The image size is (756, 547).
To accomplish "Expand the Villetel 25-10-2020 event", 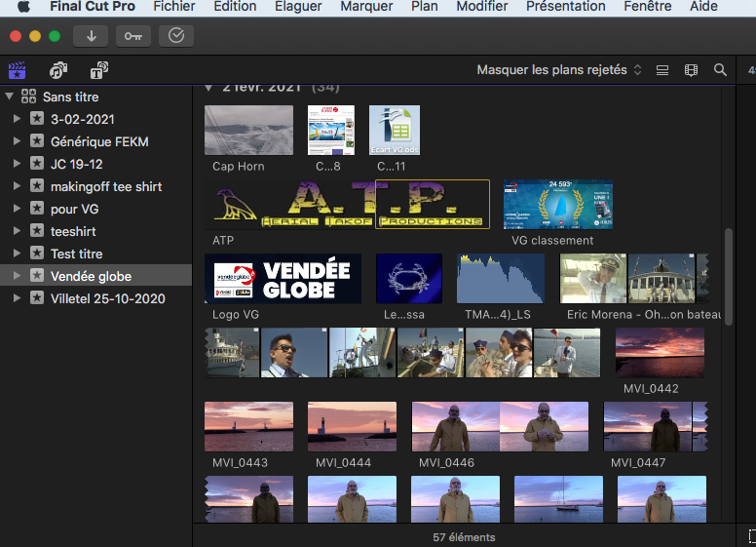I will [x=17, y=298].
